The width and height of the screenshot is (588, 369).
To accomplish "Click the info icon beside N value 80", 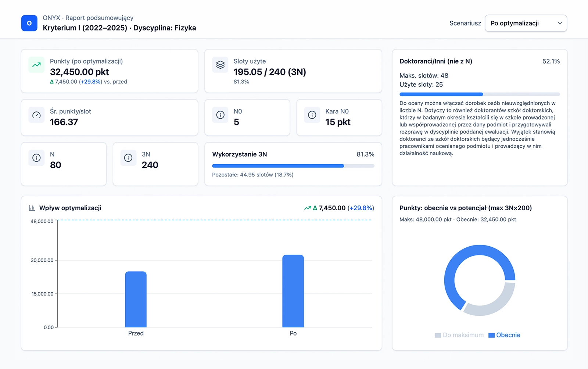I will pyautogui.click(x=36, y=158).
